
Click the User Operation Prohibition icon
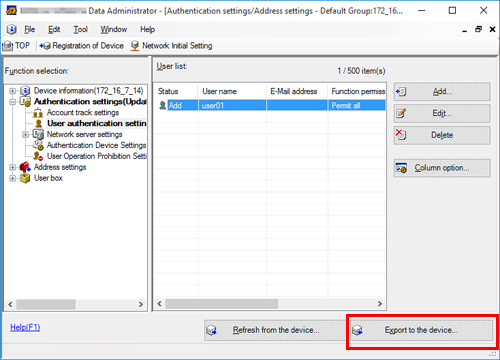pos(38,156)
